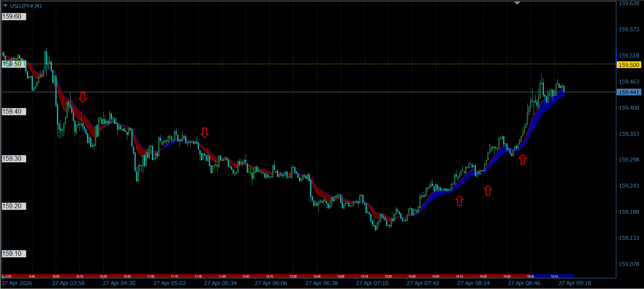Click the 27 Apr 05:02 time axis label

point(170,283)
